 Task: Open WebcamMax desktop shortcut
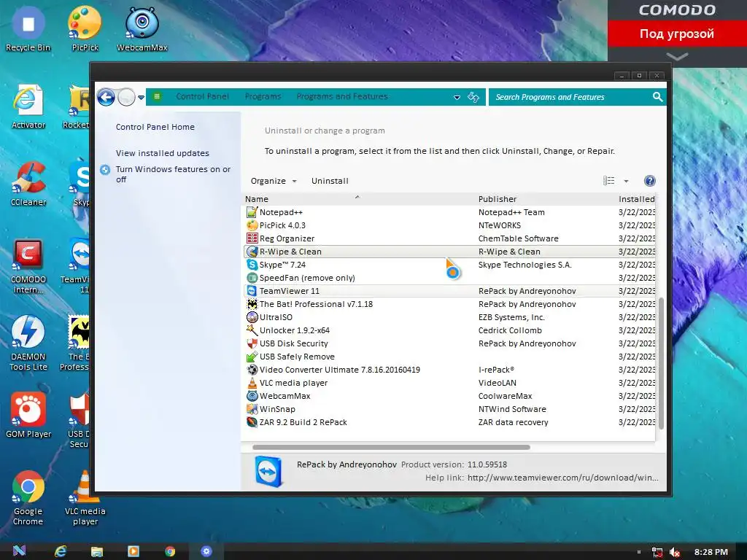(142, 28)
